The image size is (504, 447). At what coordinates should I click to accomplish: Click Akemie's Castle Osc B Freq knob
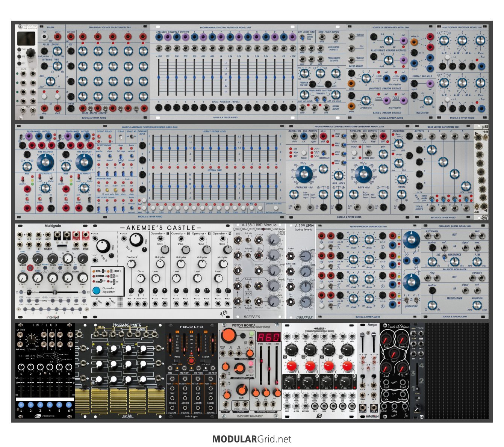[103, 246]
